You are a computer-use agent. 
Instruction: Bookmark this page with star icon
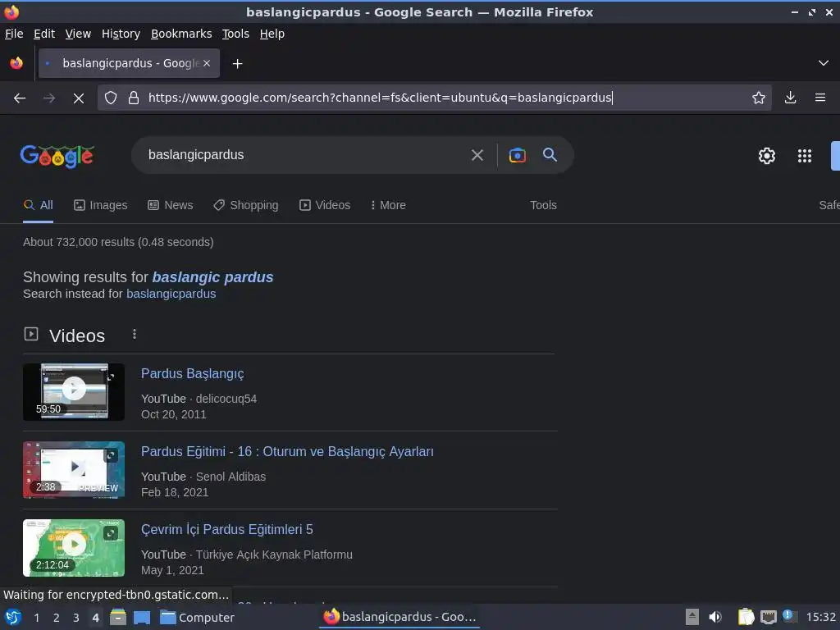[x=758, y=98]
